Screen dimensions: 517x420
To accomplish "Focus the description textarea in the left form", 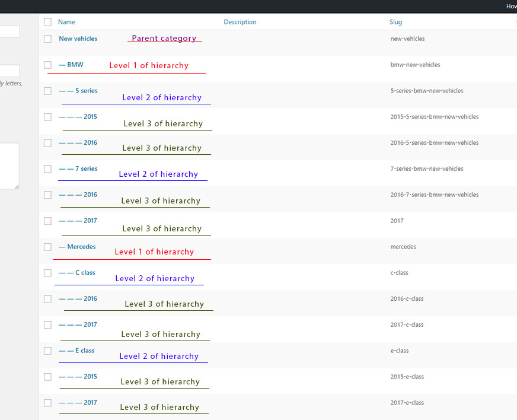I will click(x=9, y=166).
